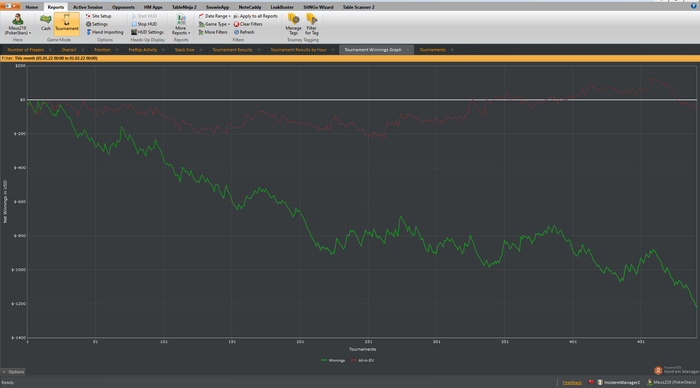Open ribbon Settings

pyautogui.click(x=96, y=24)
